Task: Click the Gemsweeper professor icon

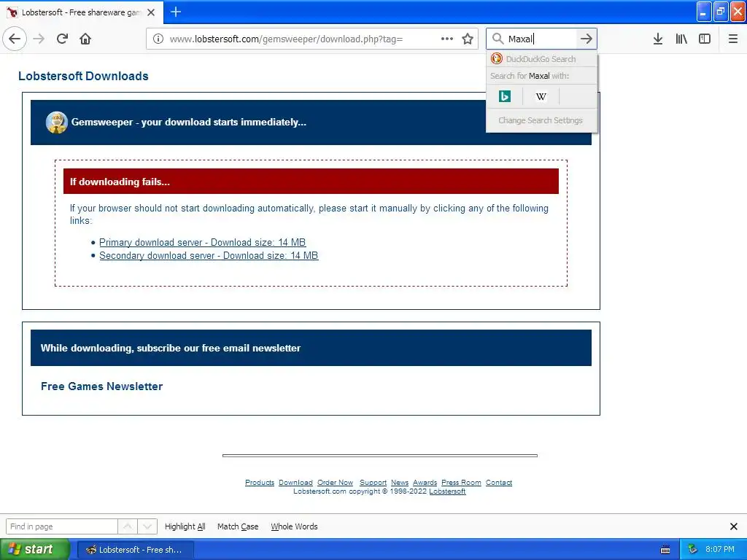Action: (57, 122)
